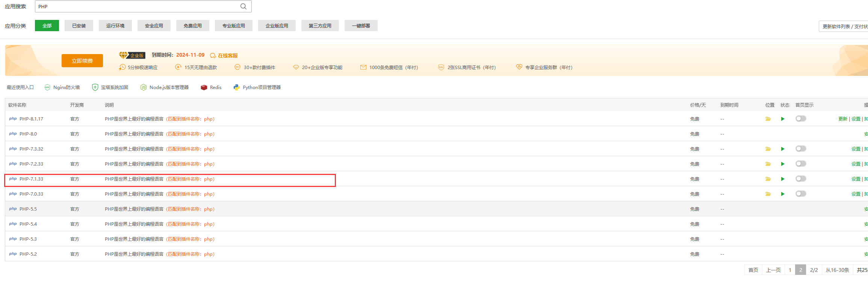Click the 1000条免费短信 envelope icon
Screen dimensions: 868x282
click(363, 67)
